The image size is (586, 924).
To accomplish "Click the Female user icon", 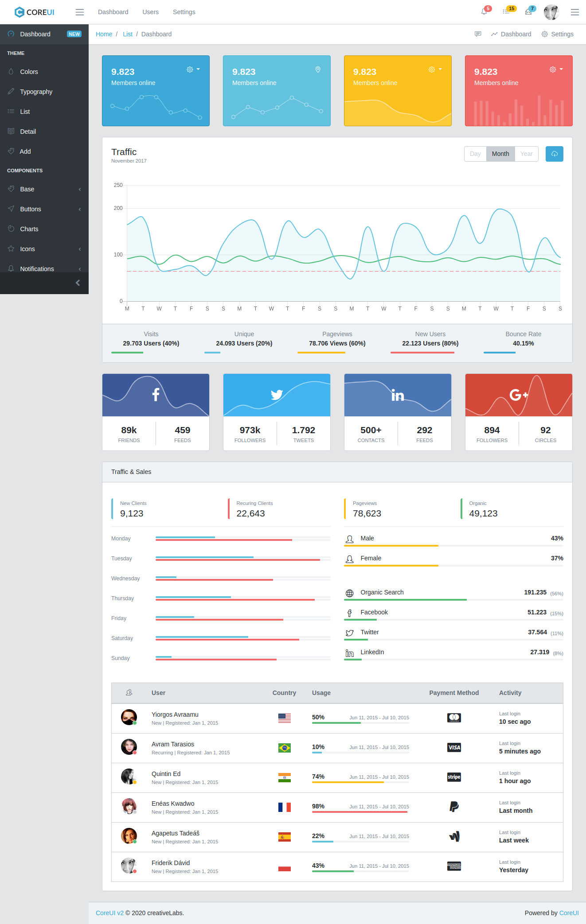I will pyautogui.click(x=350, y=559).
